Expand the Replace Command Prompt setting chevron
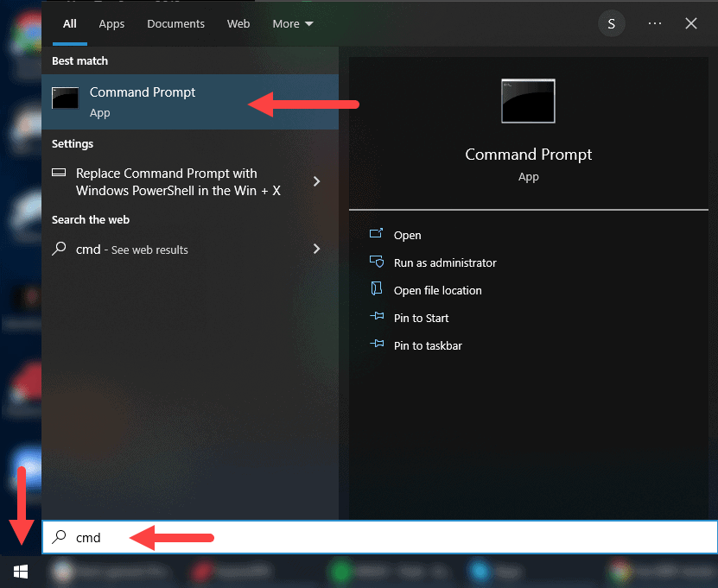 click(x=316, y=181)
